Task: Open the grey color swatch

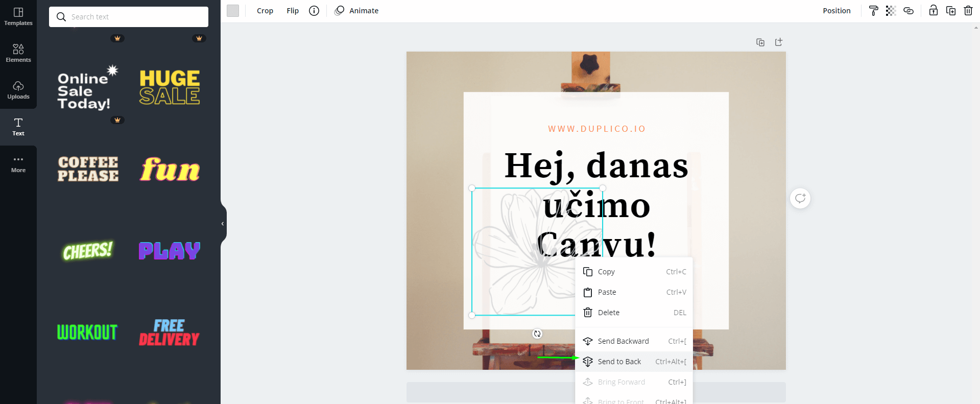Action: pyautogui.click(x=233, y=11)
